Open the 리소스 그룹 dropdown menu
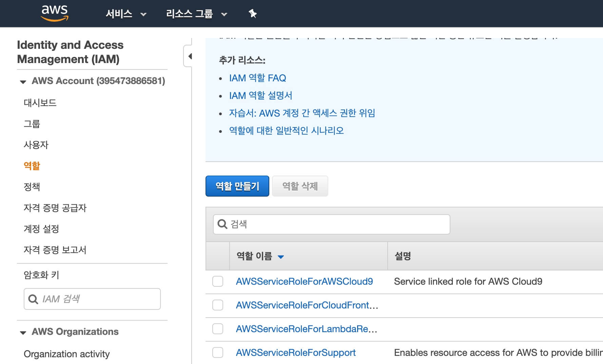 196,14
